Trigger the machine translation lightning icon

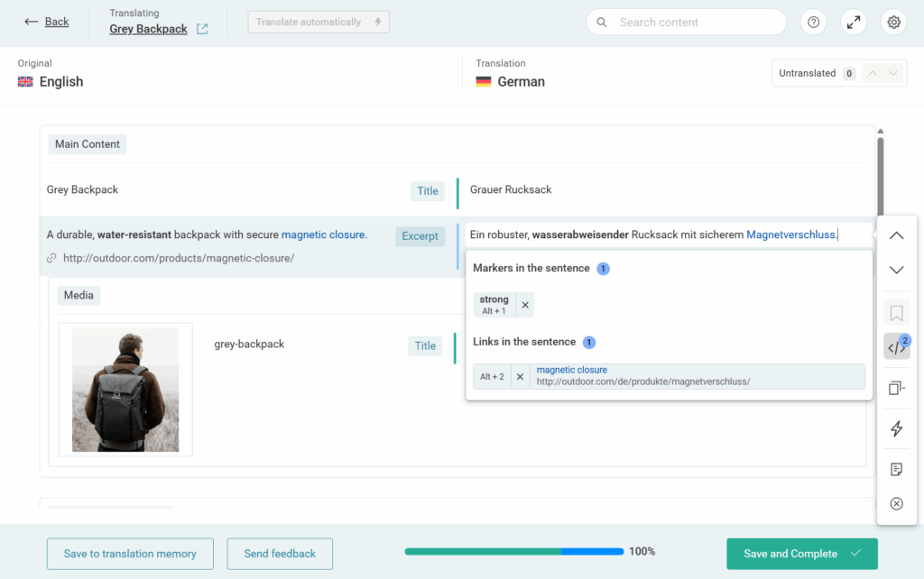896,428
